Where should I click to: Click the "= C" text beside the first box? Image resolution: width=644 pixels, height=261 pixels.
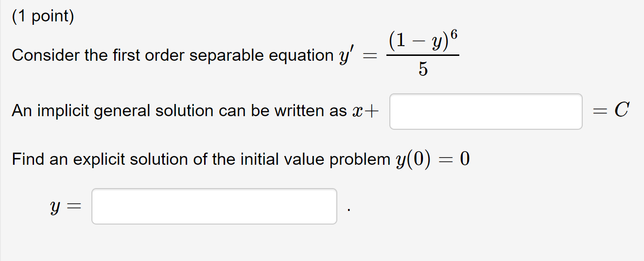click(611, 111)
